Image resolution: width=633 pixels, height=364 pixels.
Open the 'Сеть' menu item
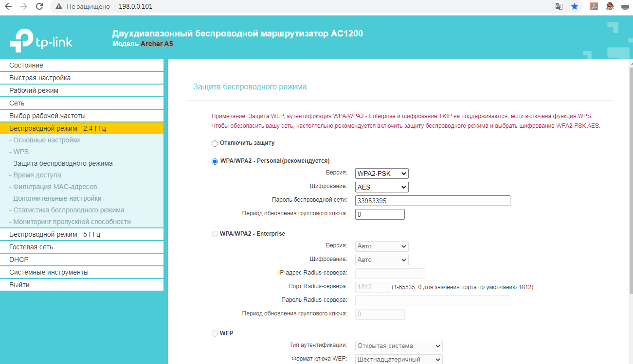[x=82, y=103]
